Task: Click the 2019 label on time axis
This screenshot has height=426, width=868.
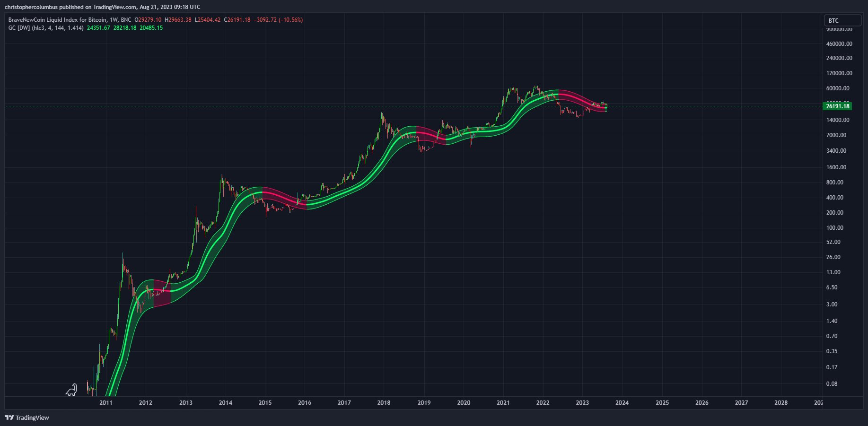Action: click(424, 403)
